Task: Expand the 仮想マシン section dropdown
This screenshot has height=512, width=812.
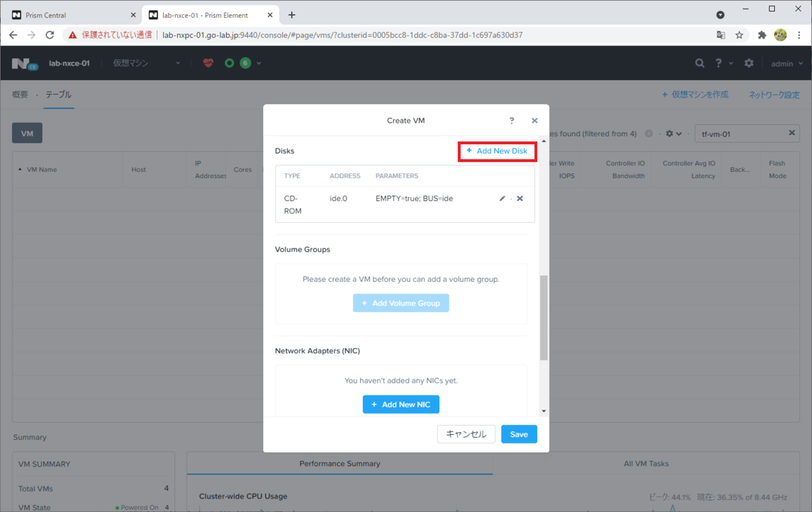Action: [x=178, y=63]
